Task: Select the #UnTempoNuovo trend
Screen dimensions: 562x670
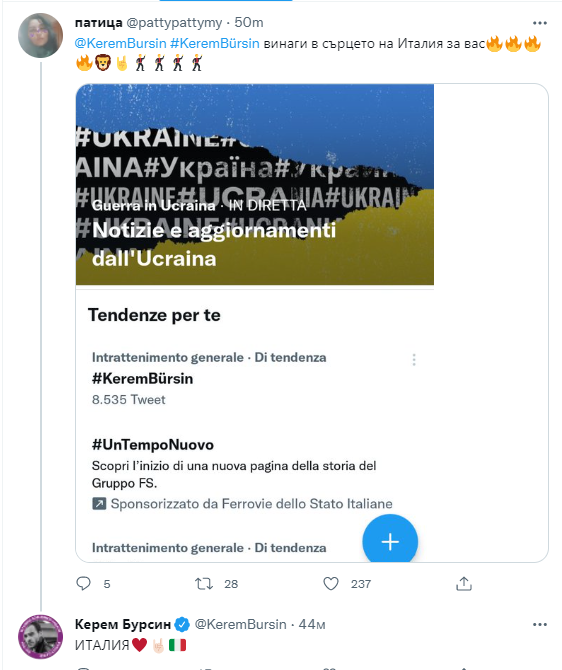Action: coord(153,445)
